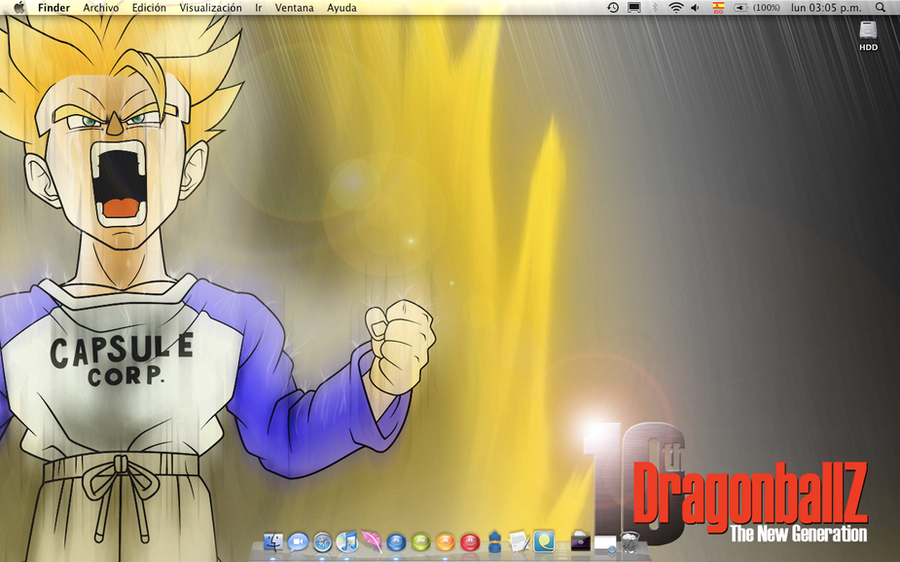This screenshot has width=900, height=562.
Task: Launch iTunes from the Dock
Action: click(347, 542)
